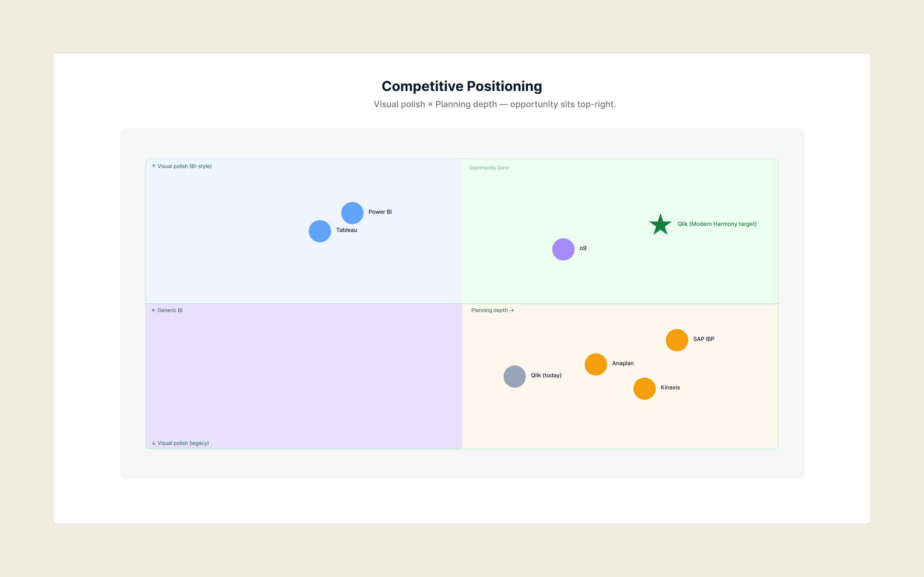Click the subtitle about opportunity sitting top-right
This screenshot has width=924, height=577.
click(495, 104)
